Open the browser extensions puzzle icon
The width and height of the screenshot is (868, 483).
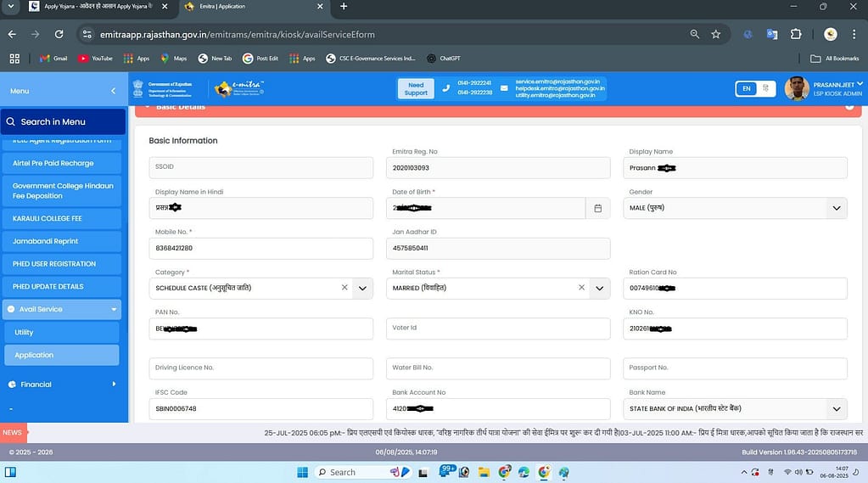(x=796, y=34)
